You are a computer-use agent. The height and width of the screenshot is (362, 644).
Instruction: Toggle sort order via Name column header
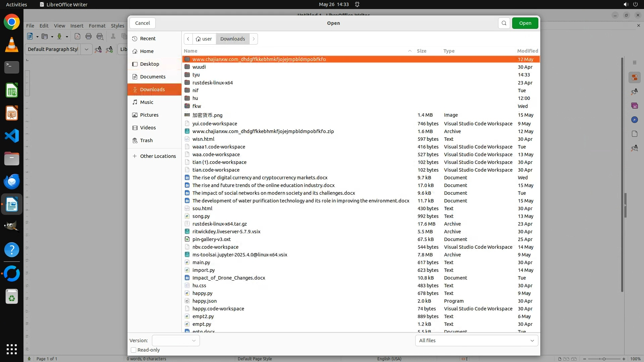point(191,51)
